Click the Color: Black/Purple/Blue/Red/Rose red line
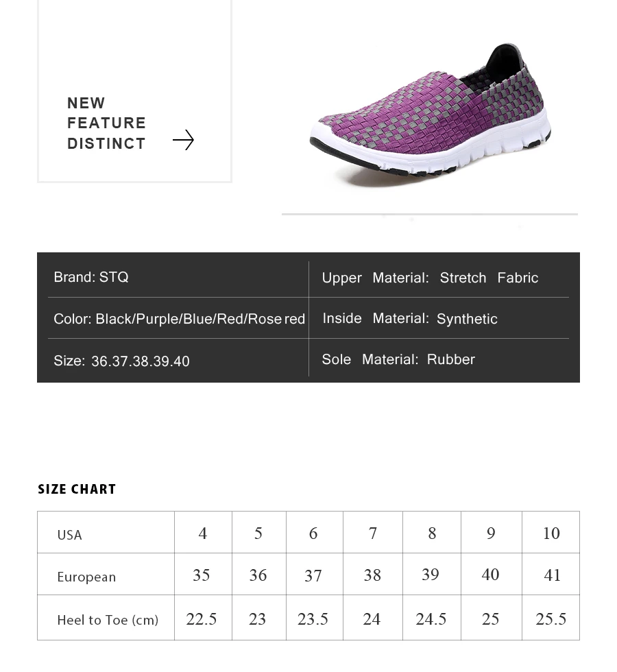617x672 pixels. pyautogui.click(x=179, y=319)
